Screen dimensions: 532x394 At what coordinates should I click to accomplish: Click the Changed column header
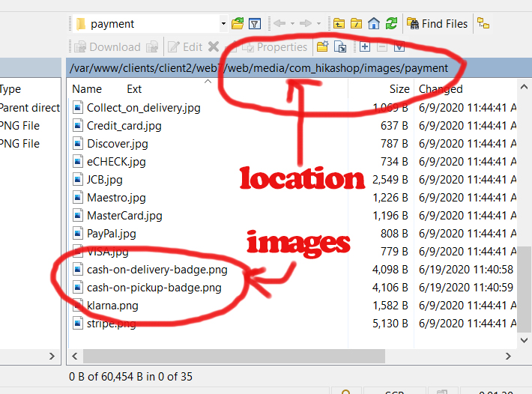click(x=441, y=89)
